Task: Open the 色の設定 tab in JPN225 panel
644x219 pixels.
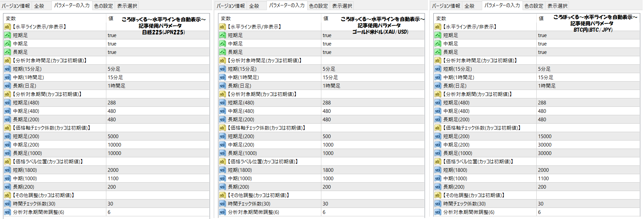Action: point(103,6)
